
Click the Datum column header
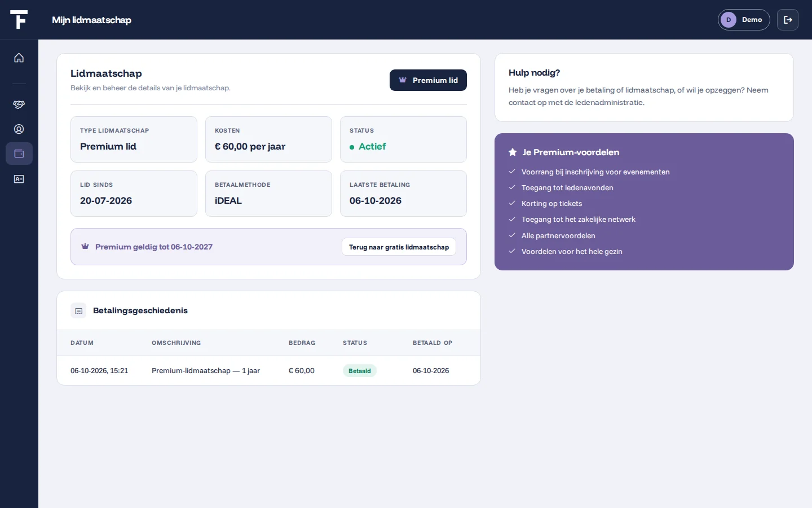click(x=82, y=343)
